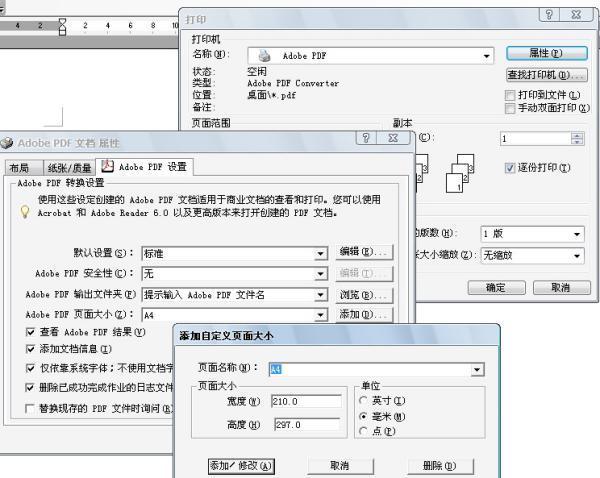The height and width of the screenshot is (478, 600).
Task: Click 查找打印机 button
Action: (x=546, y=75)
